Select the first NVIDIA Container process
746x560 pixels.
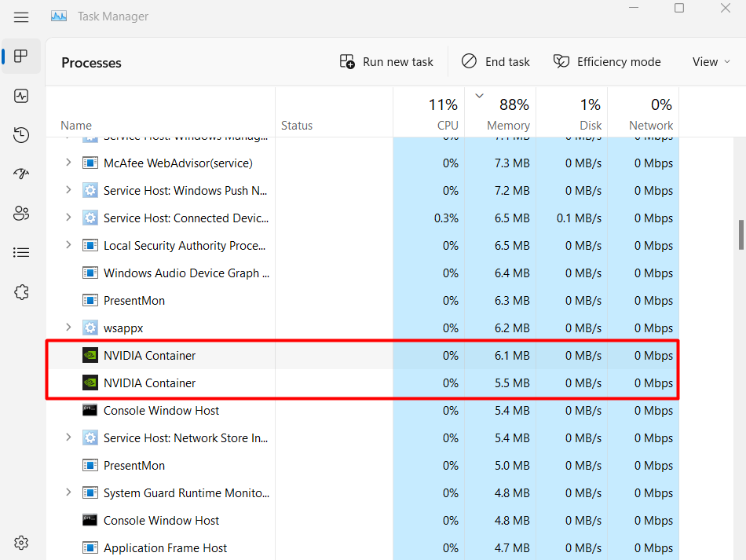(x=149, y=356)
